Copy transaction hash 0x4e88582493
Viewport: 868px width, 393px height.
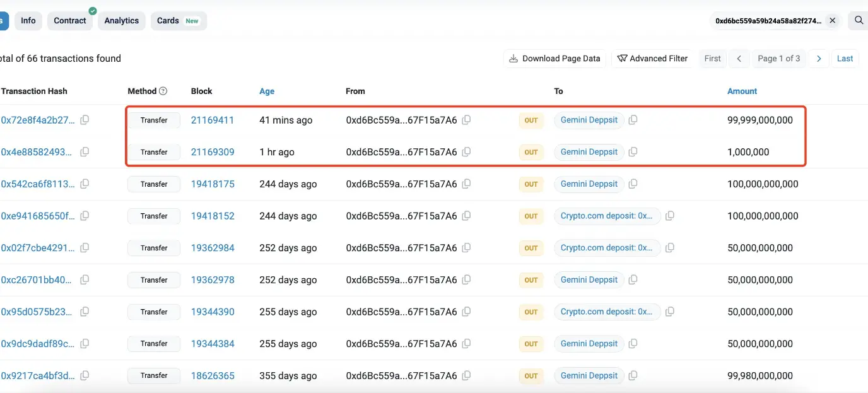[85, 152]
